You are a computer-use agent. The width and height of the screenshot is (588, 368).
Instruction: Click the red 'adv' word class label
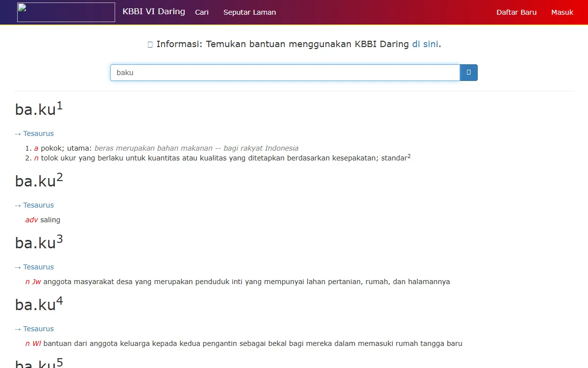(32, 220)
